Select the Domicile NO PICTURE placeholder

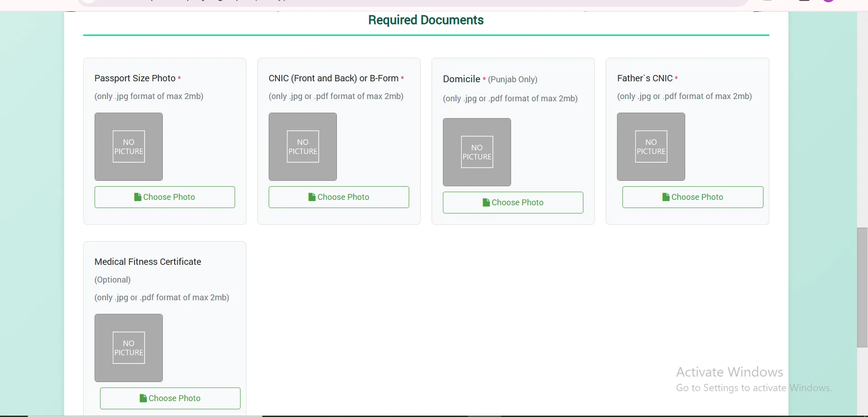pyautogui.click(x=477, y=152)
